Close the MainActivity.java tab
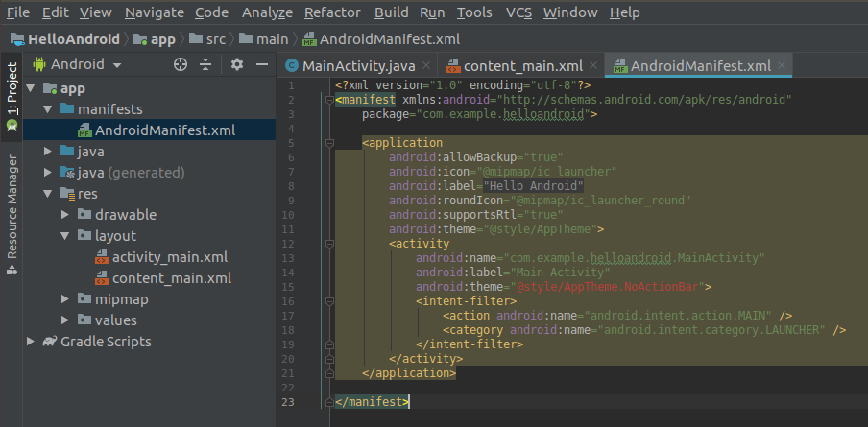 pos(426,66)
